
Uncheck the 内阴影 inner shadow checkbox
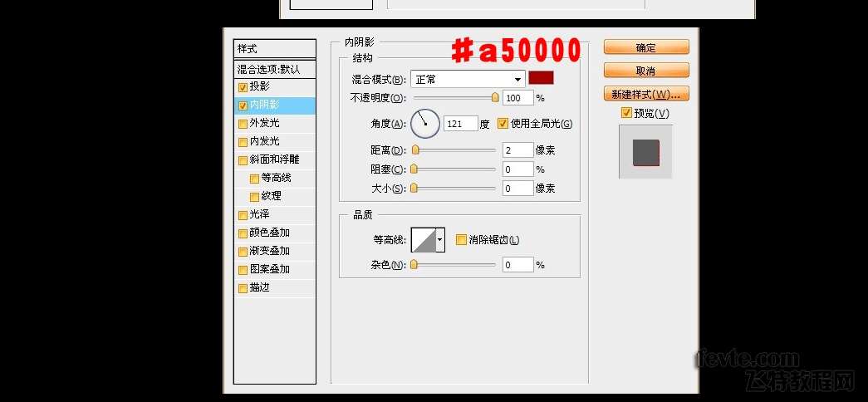point(243,105)
